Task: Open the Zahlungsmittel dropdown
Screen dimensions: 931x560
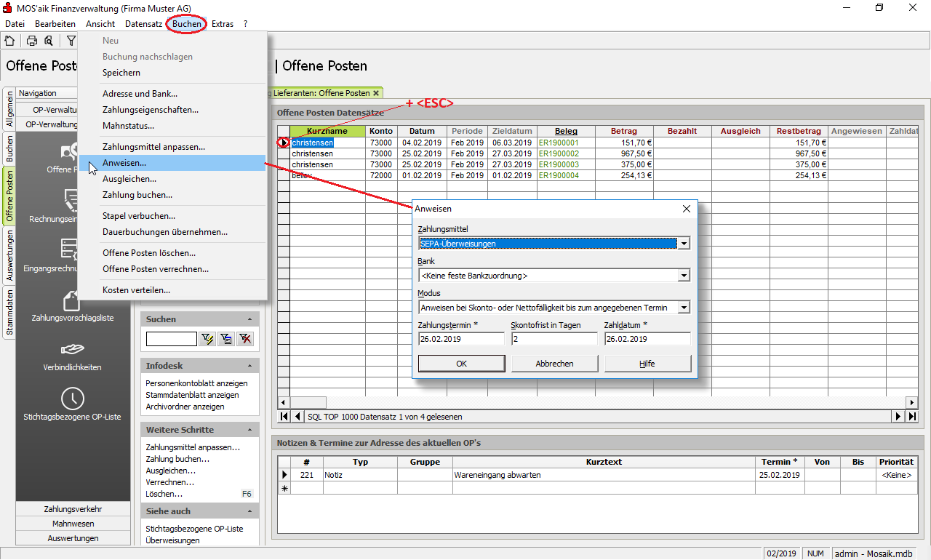Action: click(683, 244)
